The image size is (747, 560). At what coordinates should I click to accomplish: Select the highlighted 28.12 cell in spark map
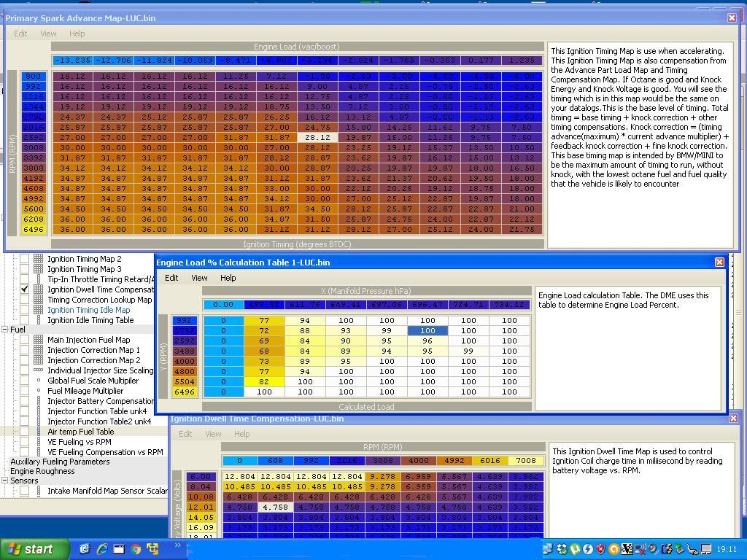tap(317, 137)
